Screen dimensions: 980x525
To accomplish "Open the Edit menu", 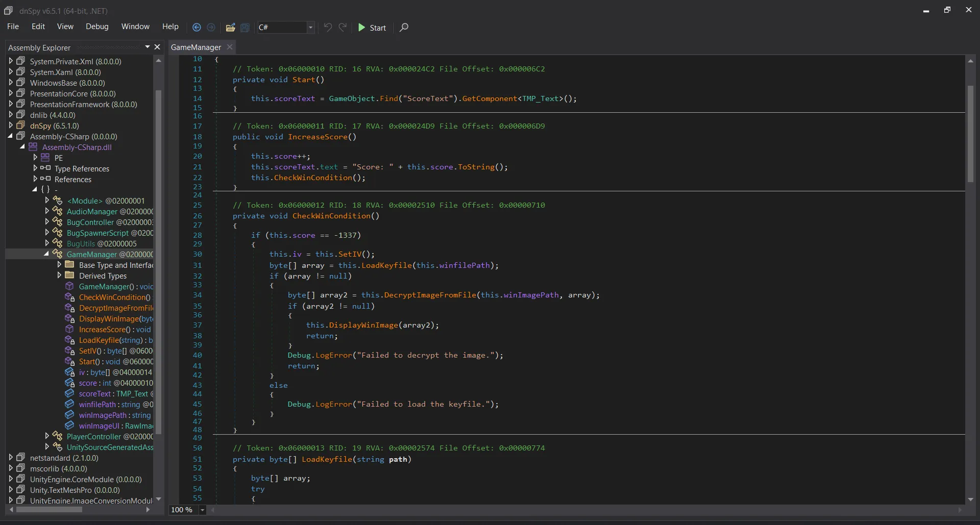I will [38, 27].
